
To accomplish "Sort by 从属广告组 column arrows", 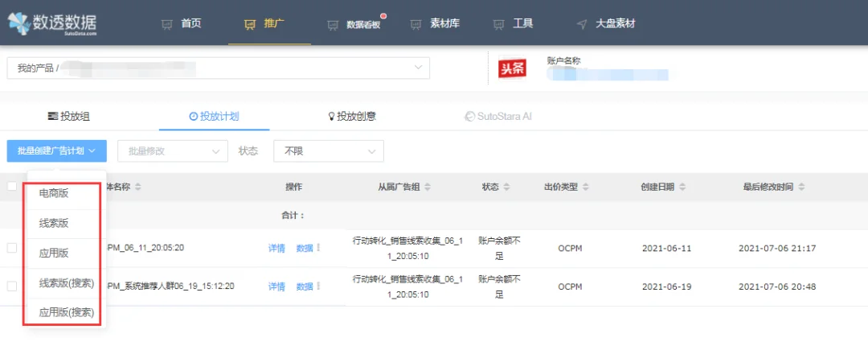I will 428,187.
